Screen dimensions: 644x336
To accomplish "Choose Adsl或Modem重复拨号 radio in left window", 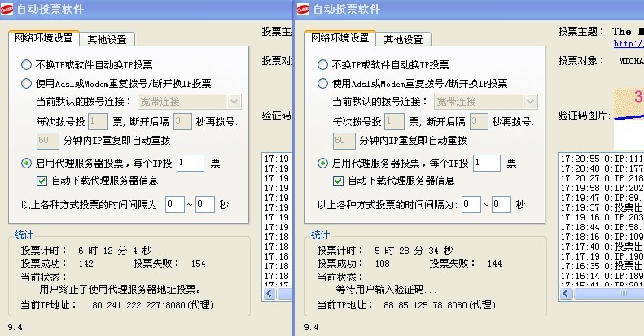I will coord(27,83).
